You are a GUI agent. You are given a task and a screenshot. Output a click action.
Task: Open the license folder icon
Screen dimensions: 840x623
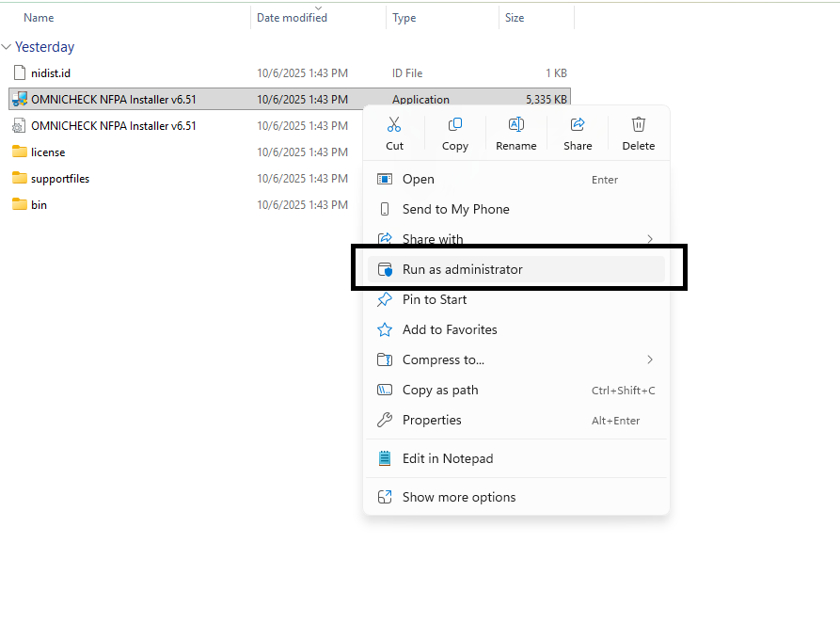pyautogui.click(x=20, y=152)
